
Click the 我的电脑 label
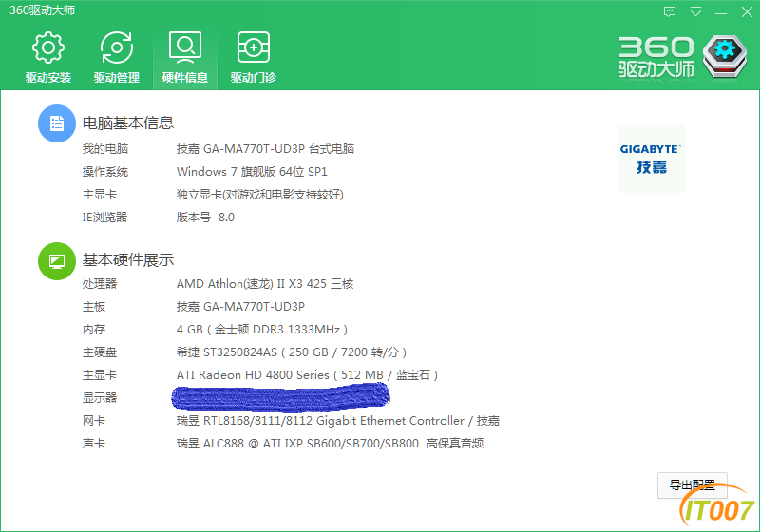105,149
